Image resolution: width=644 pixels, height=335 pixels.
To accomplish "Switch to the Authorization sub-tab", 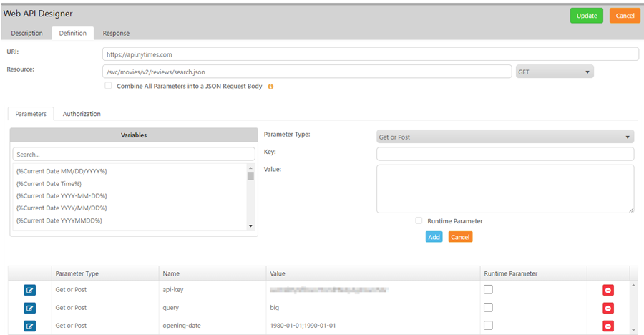I will [x=82, y=114].
